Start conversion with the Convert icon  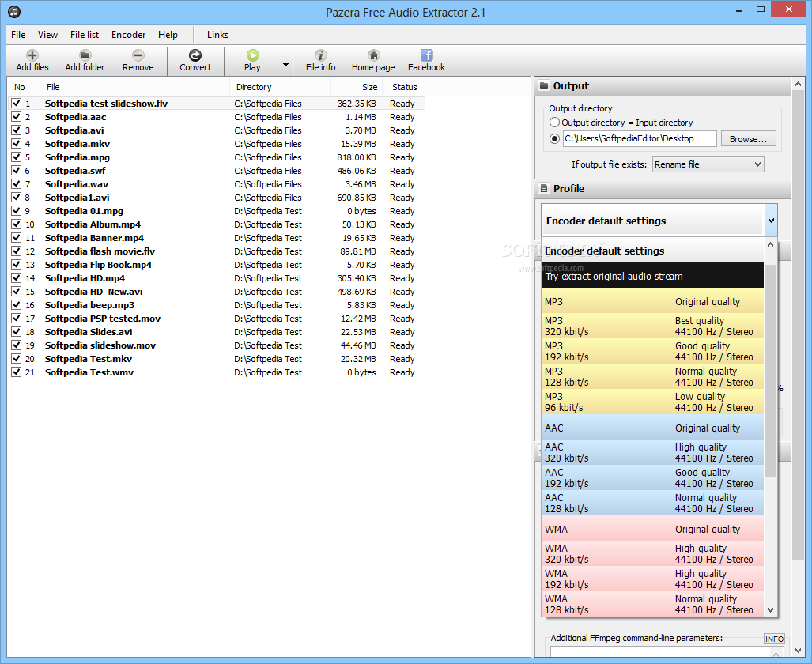[x=195, y=55]
